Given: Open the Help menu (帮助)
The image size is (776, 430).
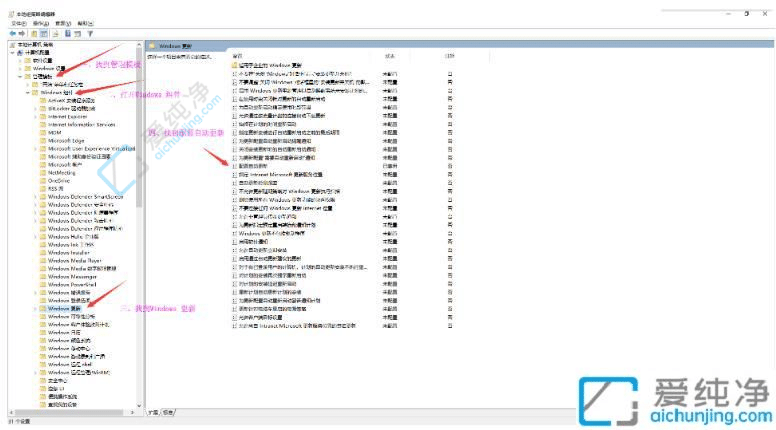Looking at the screenshot, I should point(85,23).
